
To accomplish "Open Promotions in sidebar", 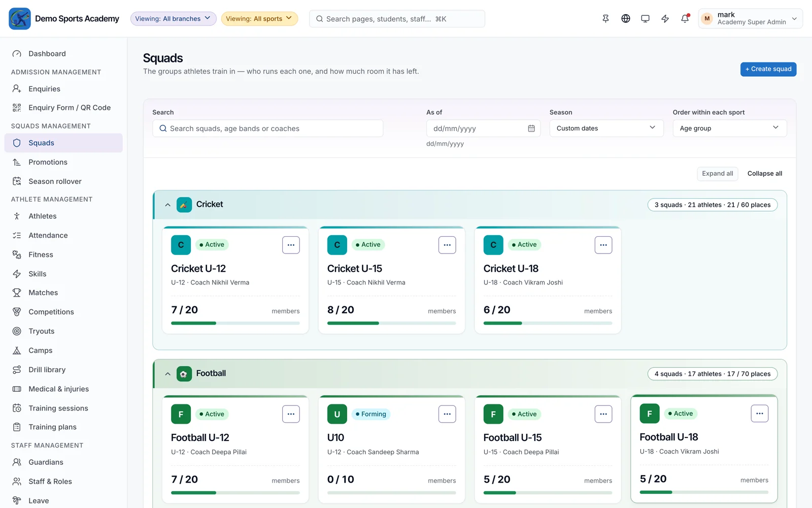I will point(63,163).
